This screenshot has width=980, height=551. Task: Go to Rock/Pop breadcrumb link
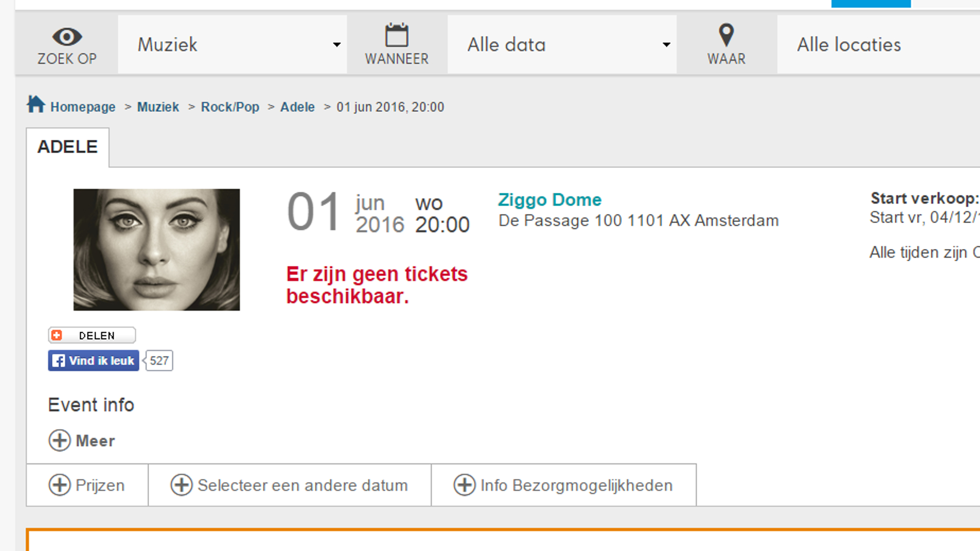230,107
